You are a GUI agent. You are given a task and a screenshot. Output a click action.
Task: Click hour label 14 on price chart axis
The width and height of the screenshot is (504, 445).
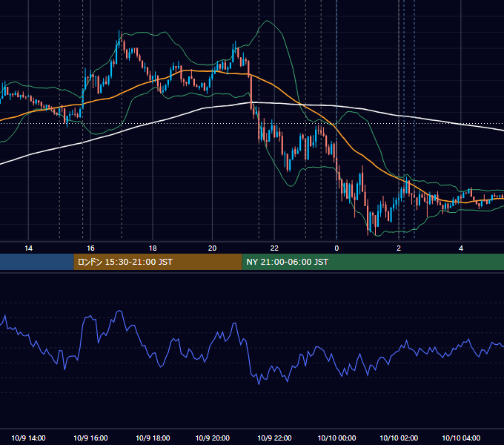28,248
